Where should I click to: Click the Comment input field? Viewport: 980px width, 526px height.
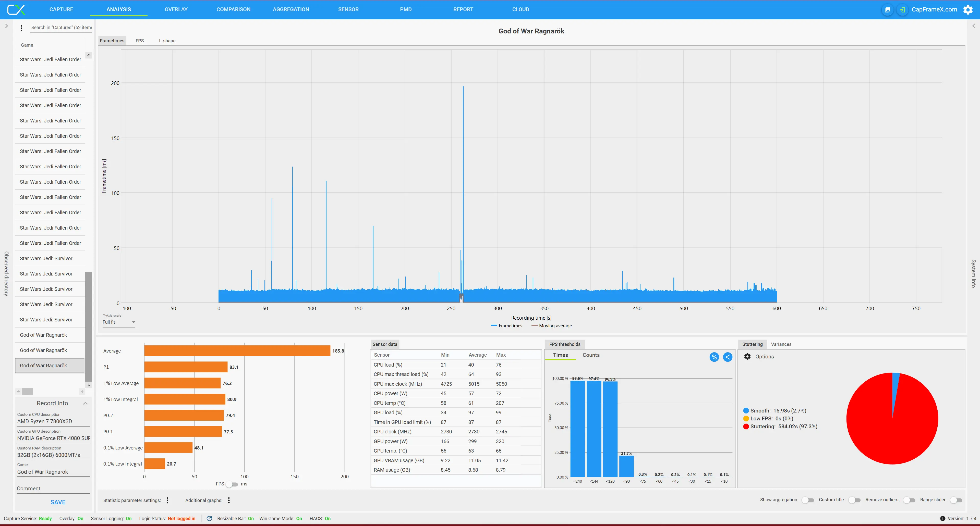tap(53, 489)
